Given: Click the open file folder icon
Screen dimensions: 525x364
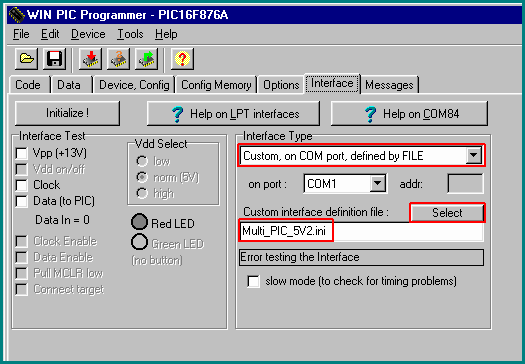Looking at the screenshot, I should [26, 59].
